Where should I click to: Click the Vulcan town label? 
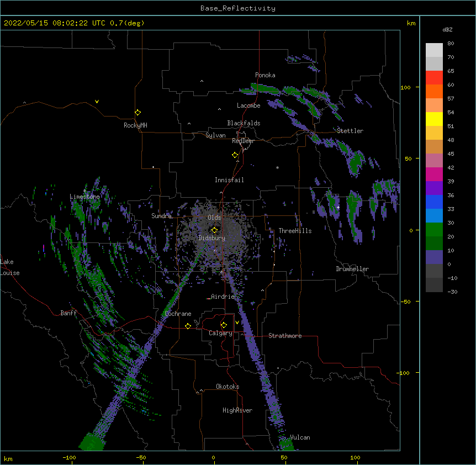tap(300, 437)
